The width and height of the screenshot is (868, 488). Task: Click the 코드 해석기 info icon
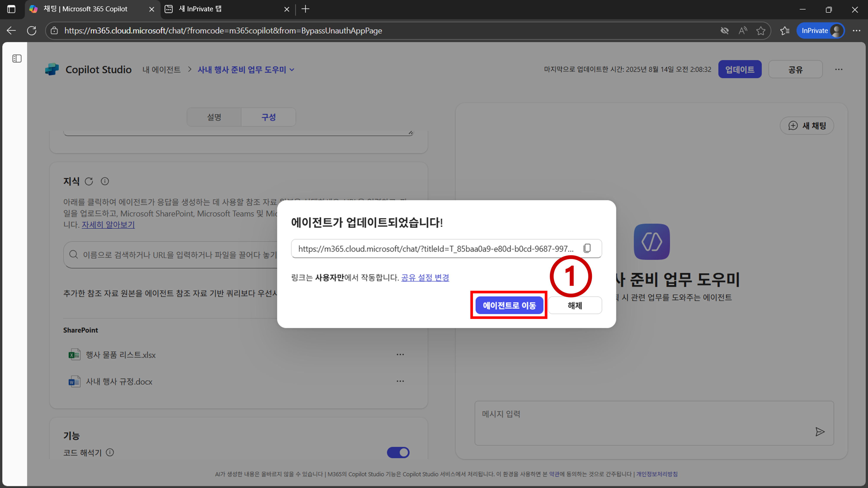click(110, 452)
